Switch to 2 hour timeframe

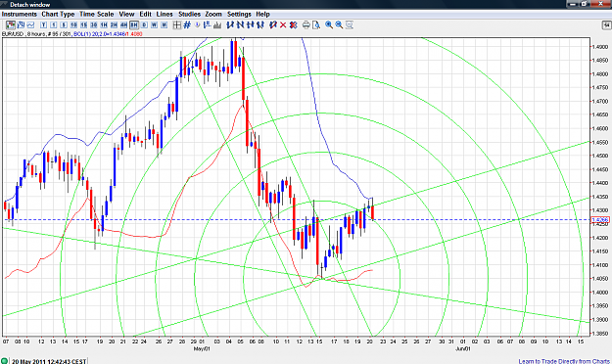(x=114, y=25)
